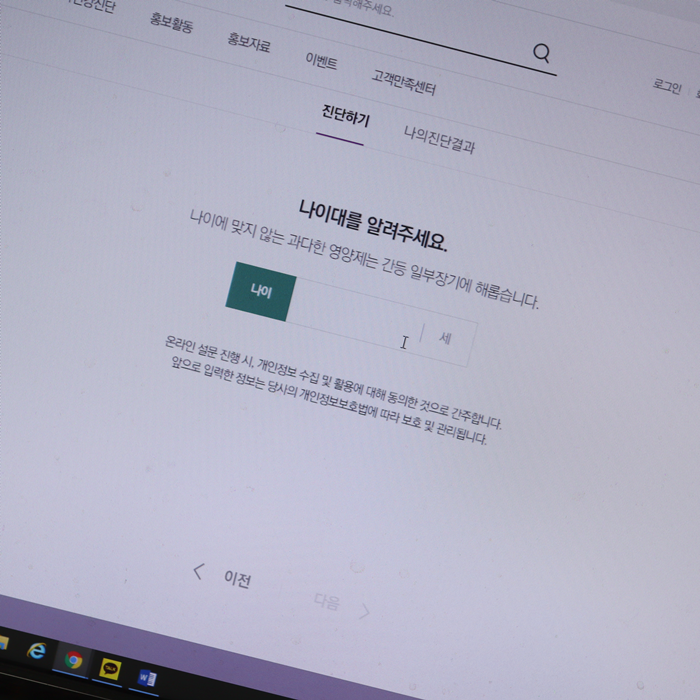
Task: Open Internet Explorer from the taskbar
Action: 37,650
